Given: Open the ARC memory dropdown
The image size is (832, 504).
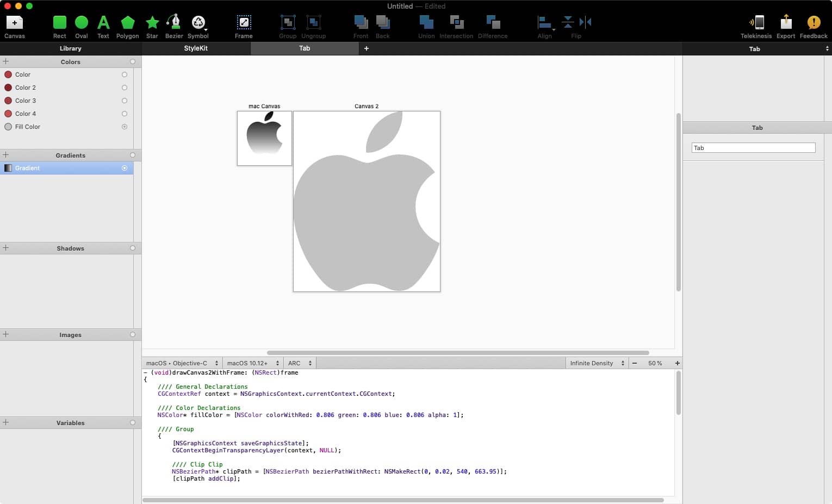Looking at the screenshot, I should (300, 363).
